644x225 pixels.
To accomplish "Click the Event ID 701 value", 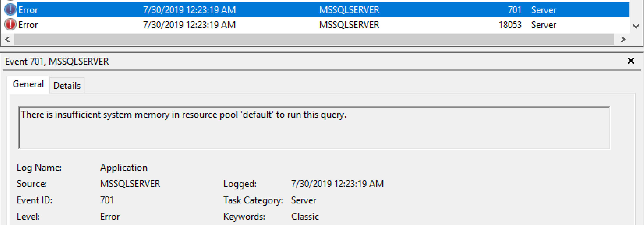I will (107, 200).
